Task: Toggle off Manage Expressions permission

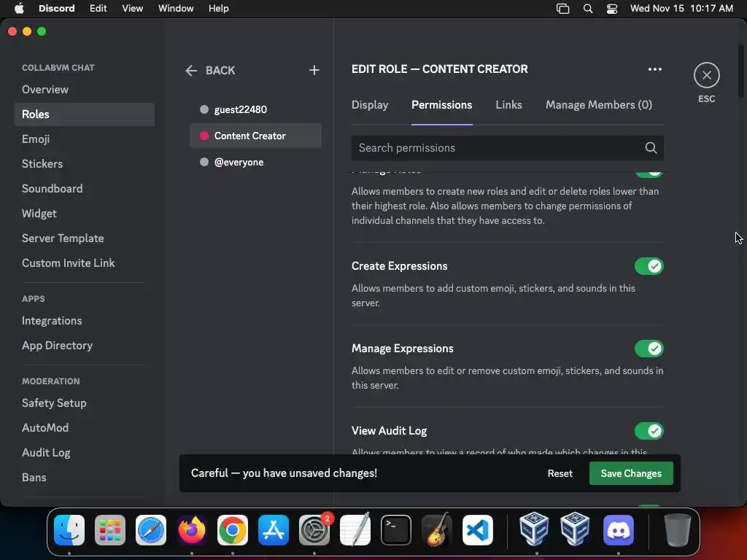Action: (649, 349)
